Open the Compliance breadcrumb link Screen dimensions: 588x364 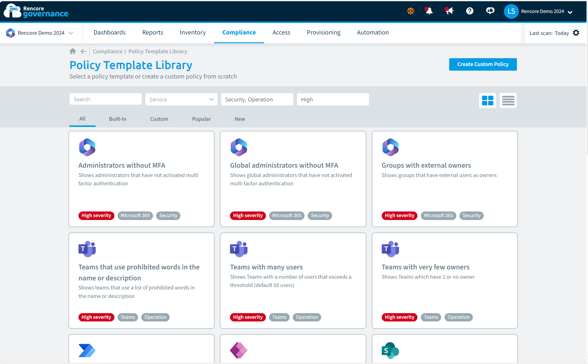108,51
